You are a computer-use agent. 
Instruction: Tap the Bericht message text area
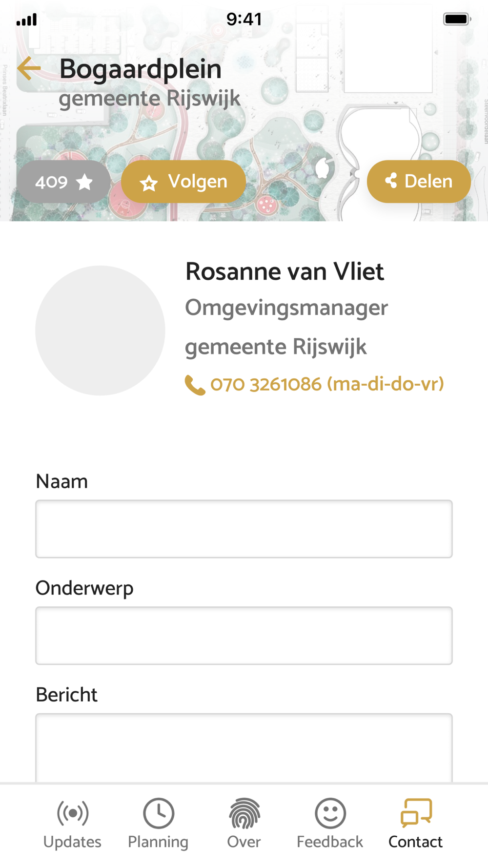coord(244,747)
